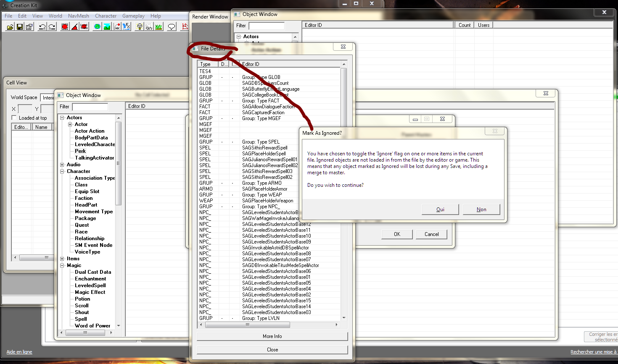Image resolution: width=618 pixels, height=364 pixels.
Task: Open the World menu
Action: point(55,16)
